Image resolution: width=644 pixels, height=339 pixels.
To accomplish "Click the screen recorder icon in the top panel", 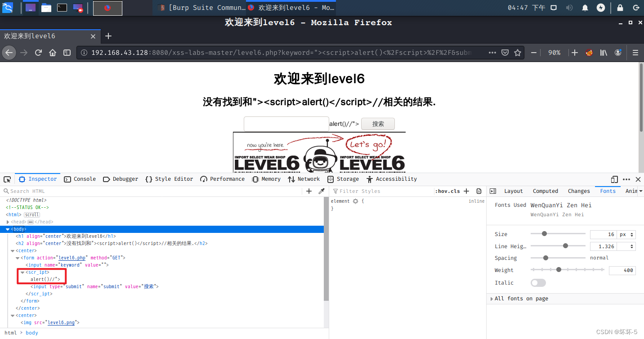I will point(78,8).
